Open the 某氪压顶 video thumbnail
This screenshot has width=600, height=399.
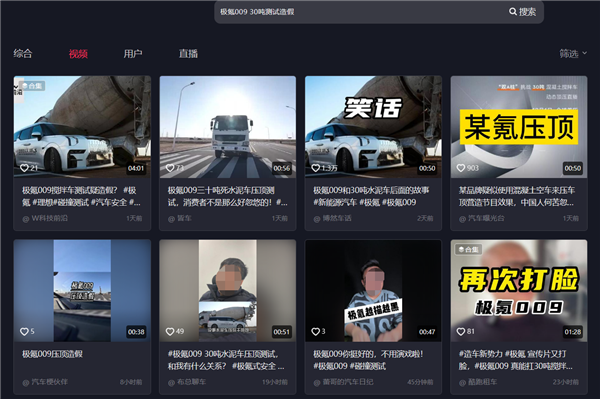pos(519,127)
